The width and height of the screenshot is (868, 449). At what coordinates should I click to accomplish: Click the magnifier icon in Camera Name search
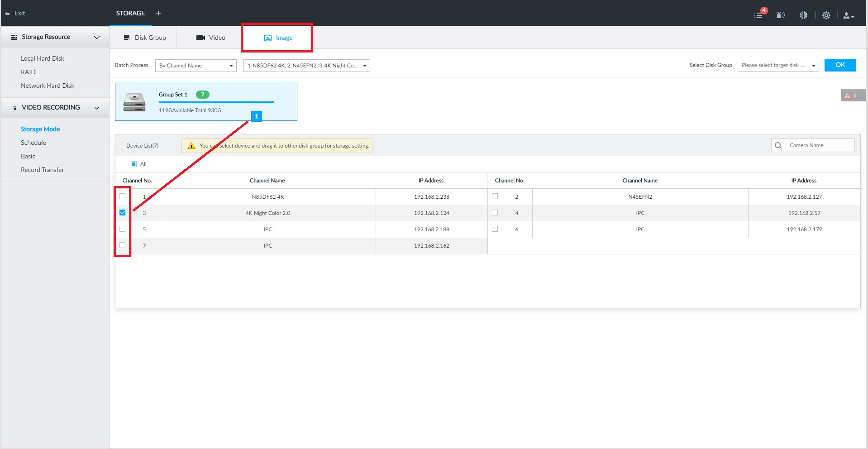[x=778, y=145]
